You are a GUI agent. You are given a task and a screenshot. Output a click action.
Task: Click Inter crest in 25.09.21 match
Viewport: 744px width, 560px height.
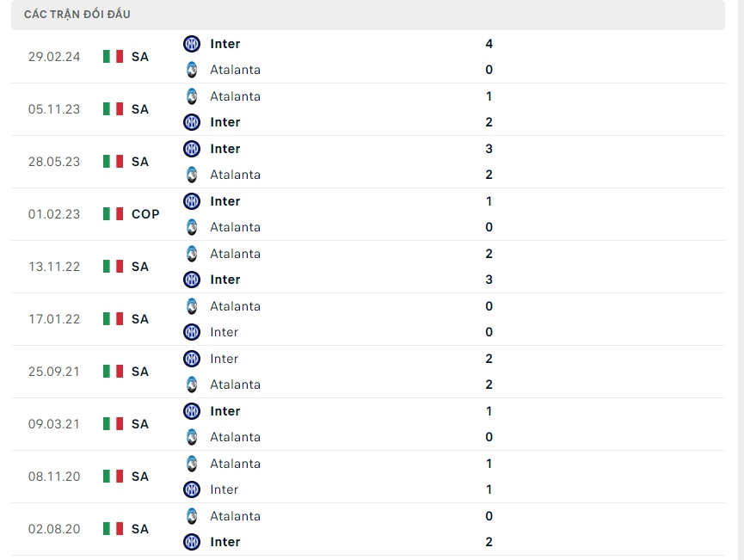coord(192,359)
